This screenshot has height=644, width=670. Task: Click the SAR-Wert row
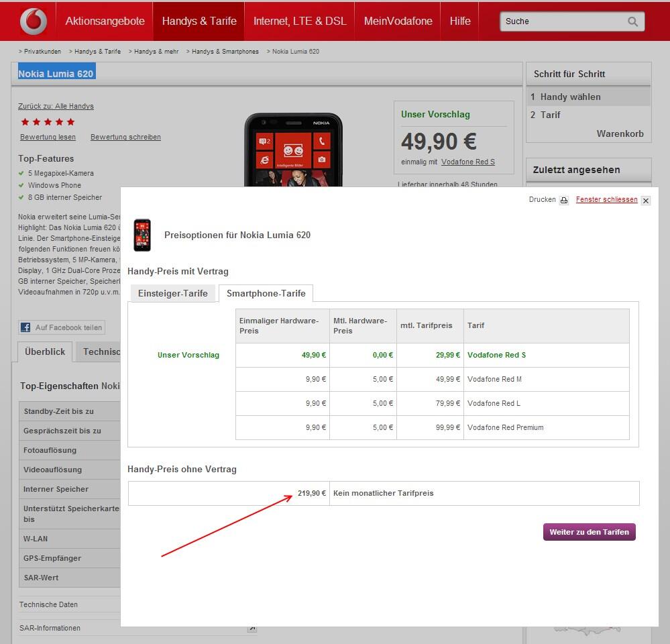click(70, 578)
